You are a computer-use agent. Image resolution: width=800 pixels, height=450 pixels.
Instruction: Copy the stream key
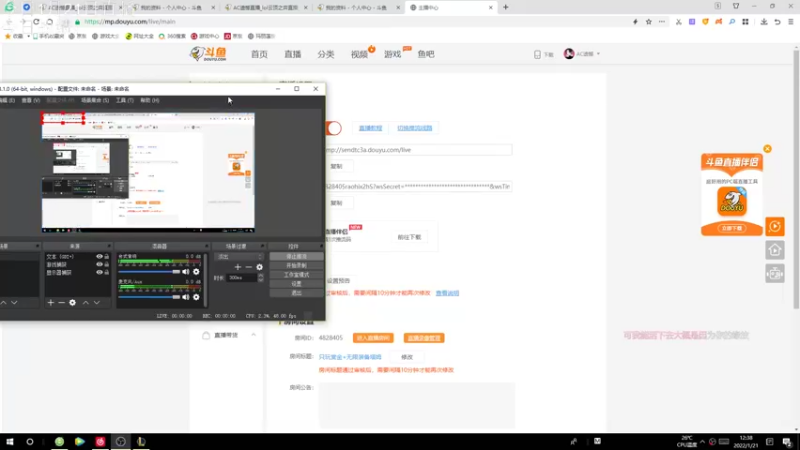click(x=336, y=203)
